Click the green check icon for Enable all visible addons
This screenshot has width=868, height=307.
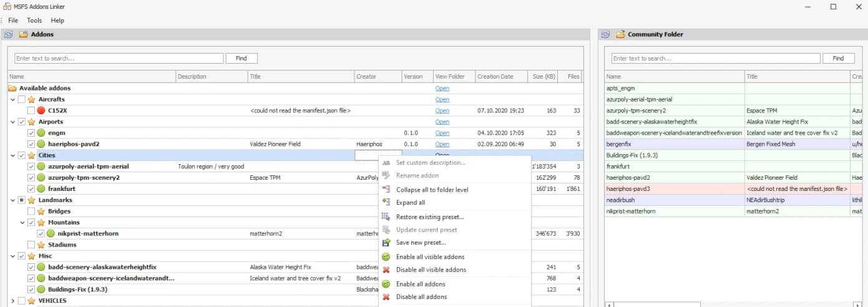click(x=386, y=257)
